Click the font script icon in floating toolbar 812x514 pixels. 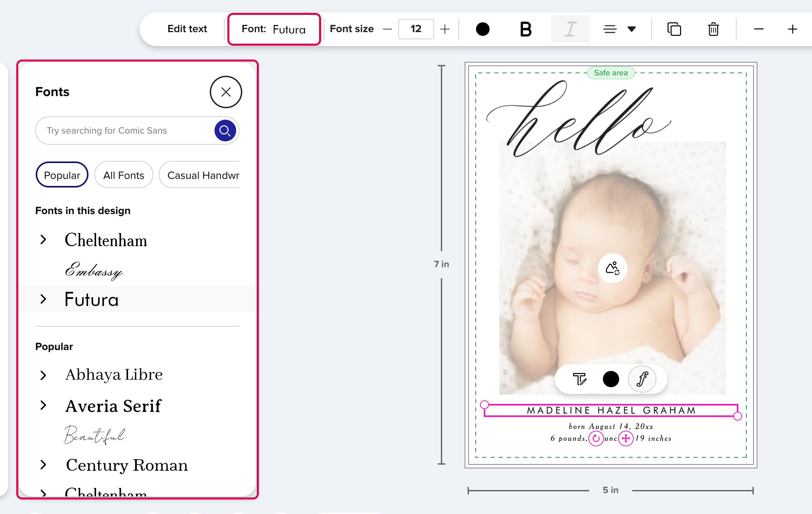[x=642, y=379]
